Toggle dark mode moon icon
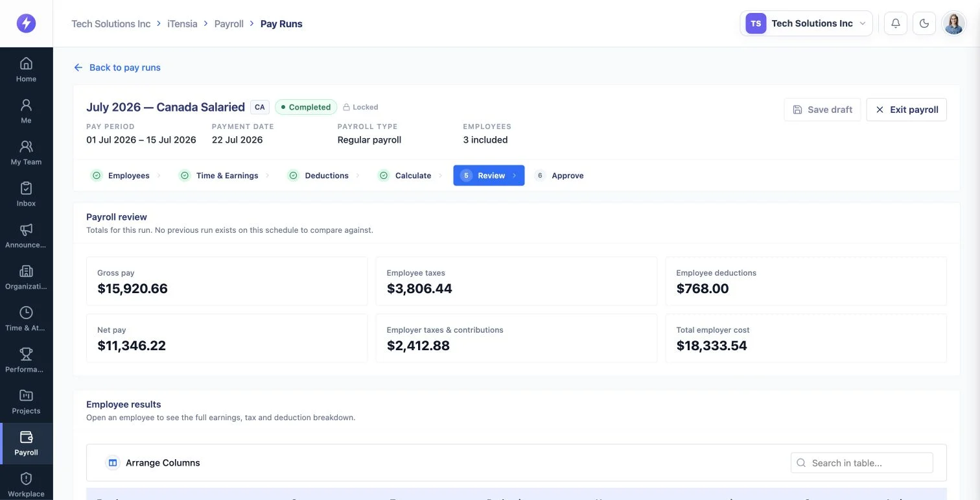980x500 pixels. (924, 23)
